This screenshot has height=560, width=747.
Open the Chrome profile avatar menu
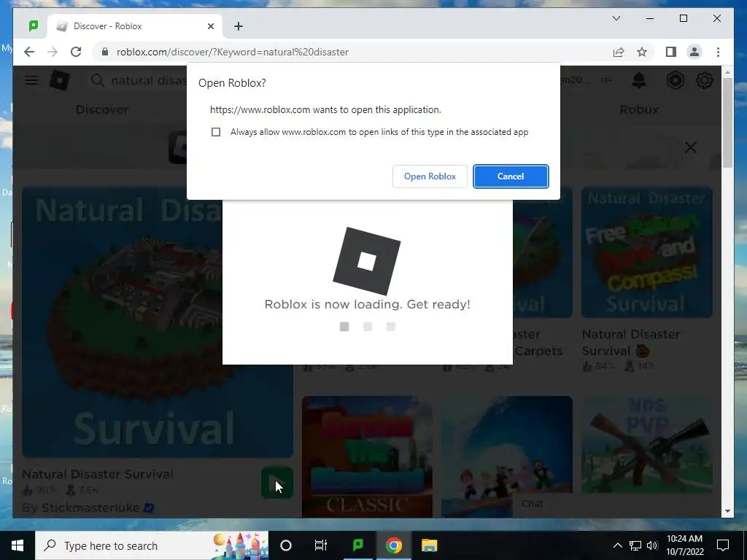(694, 52)
